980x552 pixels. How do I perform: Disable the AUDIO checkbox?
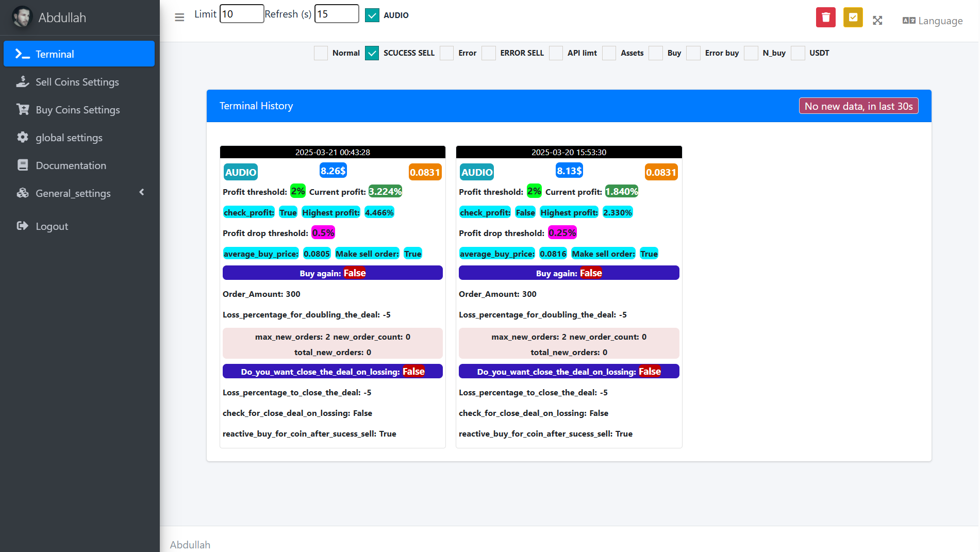[372, 15]
